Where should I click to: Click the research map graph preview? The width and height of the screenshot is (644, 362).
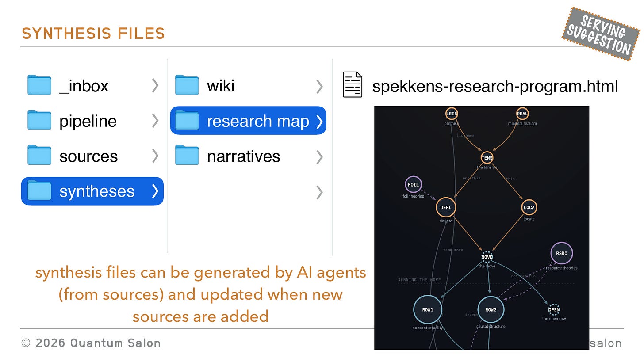click(x=482, y=228)
